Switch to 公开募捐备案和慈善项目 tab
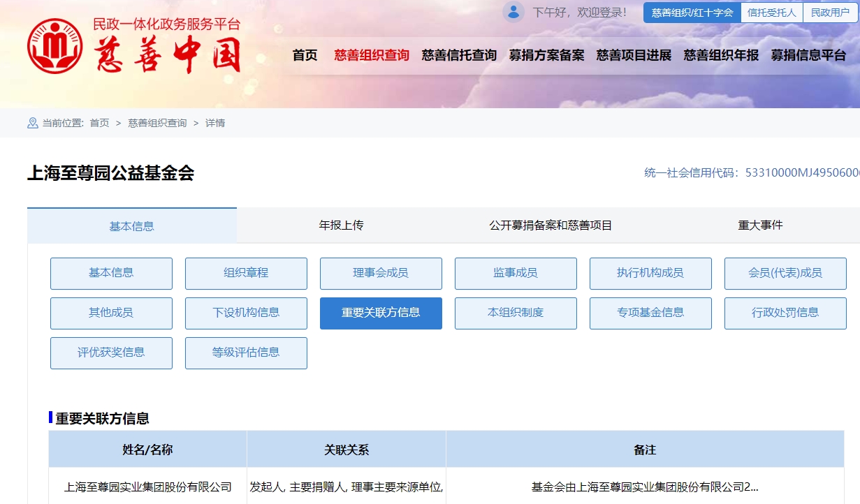The height and width of the screenshot is (504, 860). pos(551,225)
